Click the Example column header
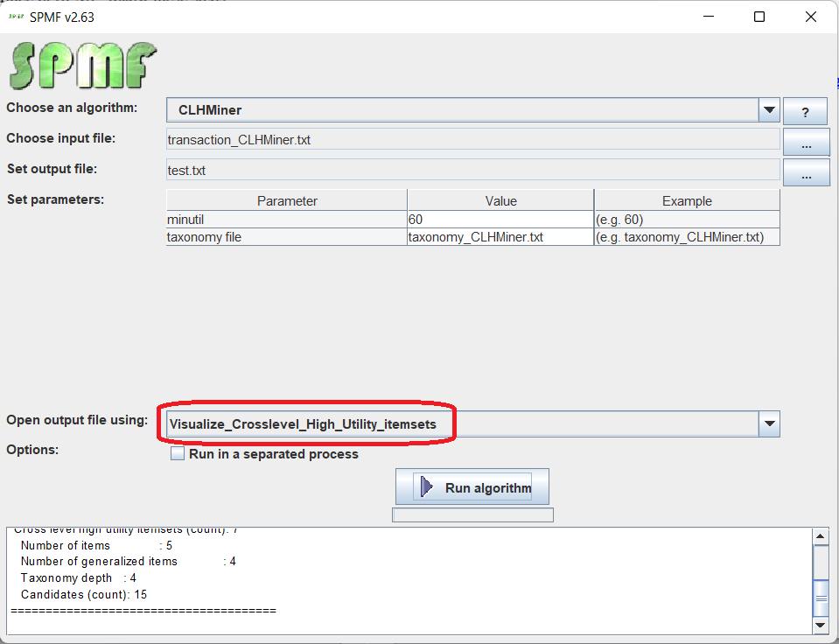 tap(687, 201)
